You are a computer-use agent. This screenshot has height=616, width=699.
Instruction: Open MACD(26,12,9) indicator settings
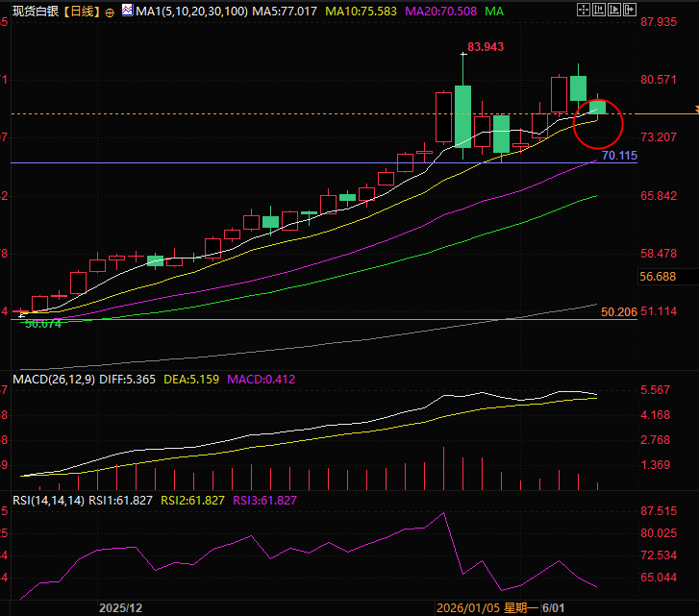coord(54,380)
